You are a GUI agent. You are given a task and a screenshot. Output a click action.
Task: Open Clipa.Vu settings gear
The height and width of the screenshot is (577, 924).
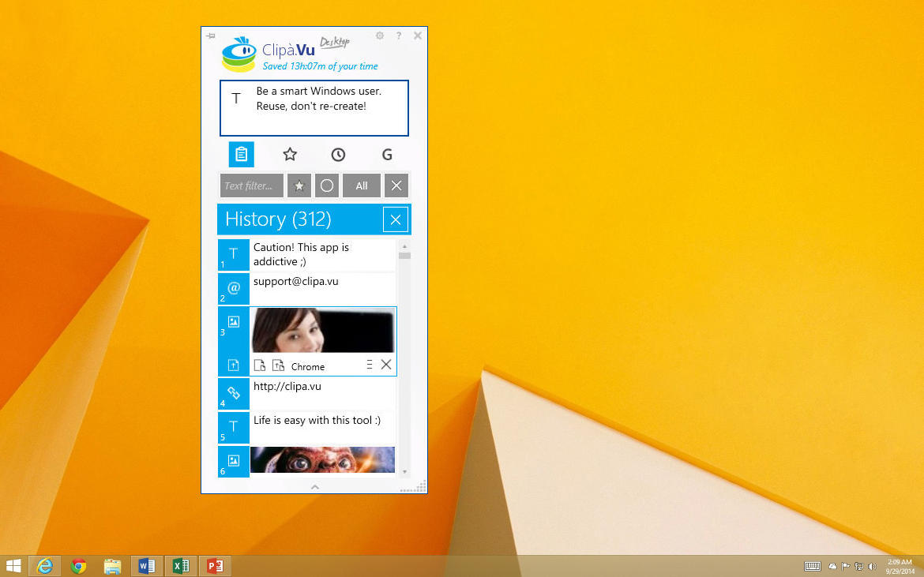point(380,36)
